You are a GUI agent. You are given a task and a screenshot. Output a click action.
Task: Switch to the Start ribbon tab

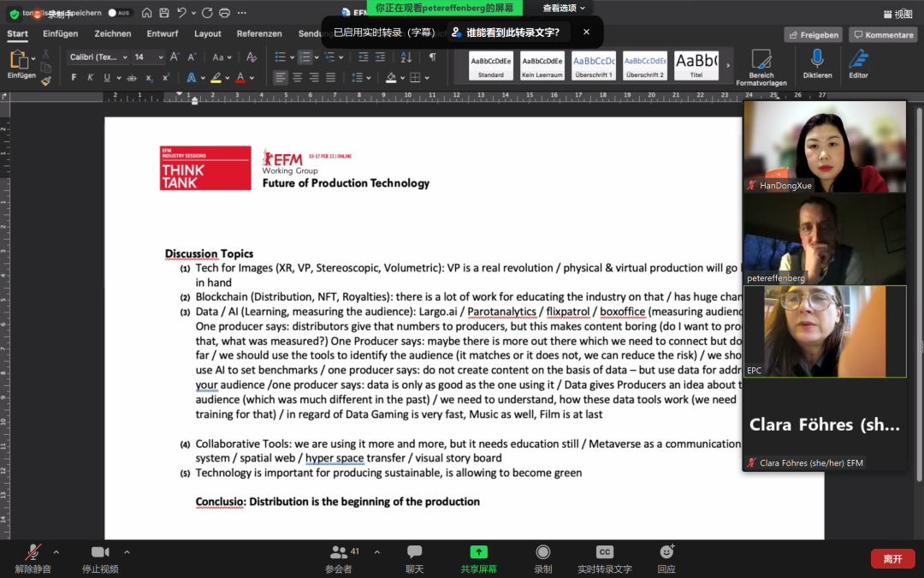17,33
